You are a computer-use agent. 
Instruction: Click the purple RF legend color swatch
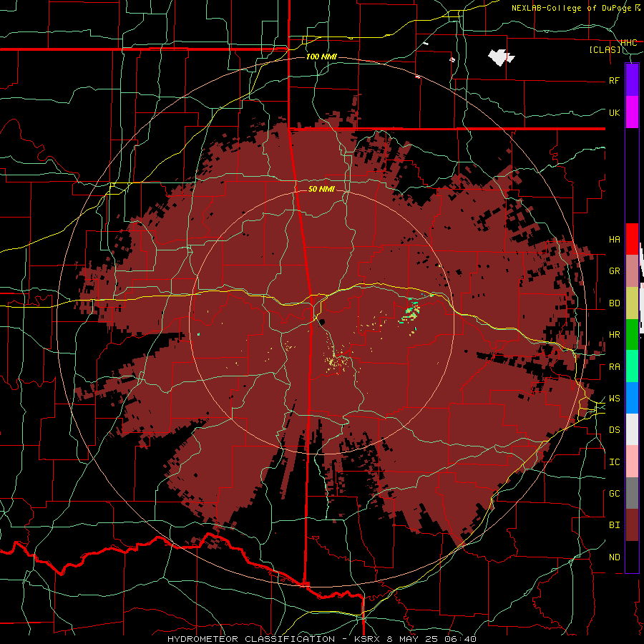632,80
